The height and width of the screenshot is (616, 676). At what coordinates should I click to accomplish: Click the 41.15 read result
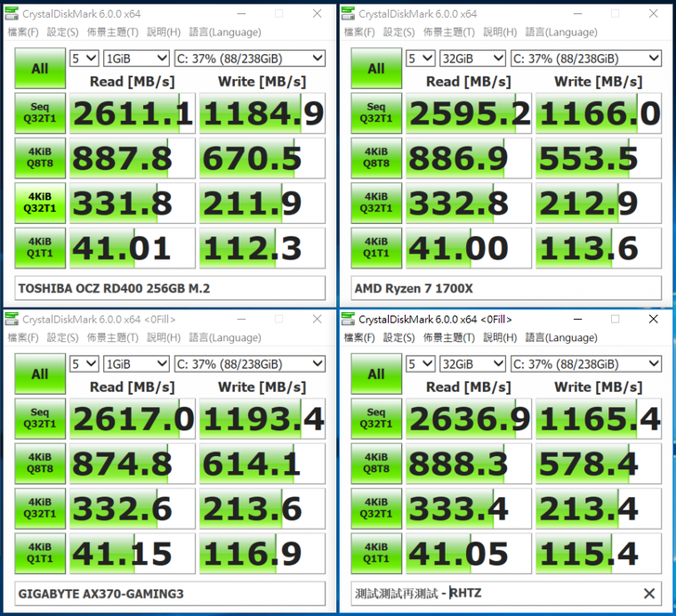(133, 553)
